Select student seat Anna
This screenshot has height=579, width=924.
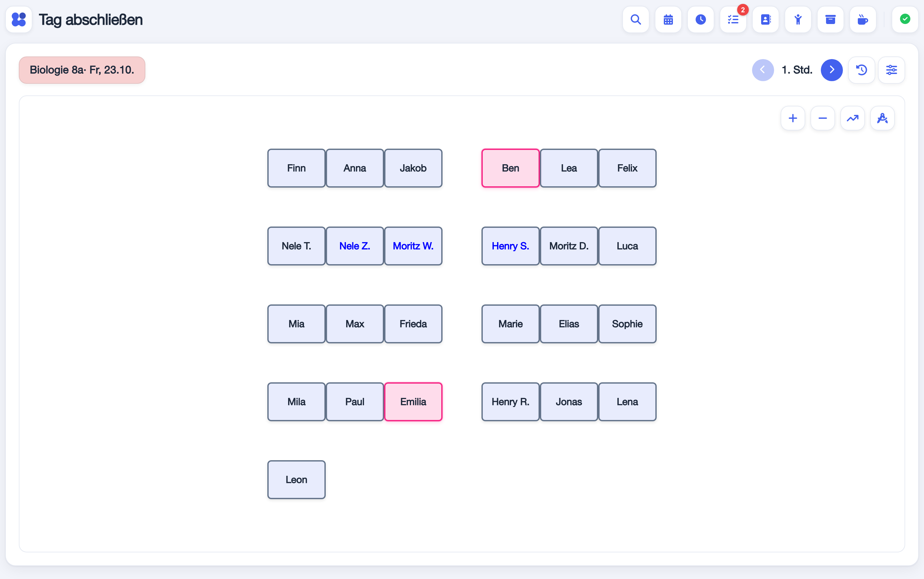[354, 168]
